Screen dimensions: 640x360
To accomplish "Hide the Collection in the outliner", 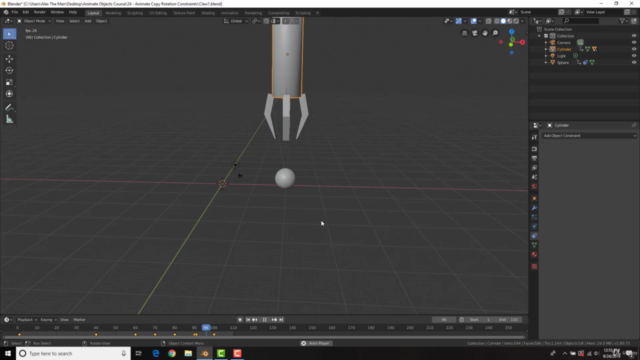I will [634, 36].
